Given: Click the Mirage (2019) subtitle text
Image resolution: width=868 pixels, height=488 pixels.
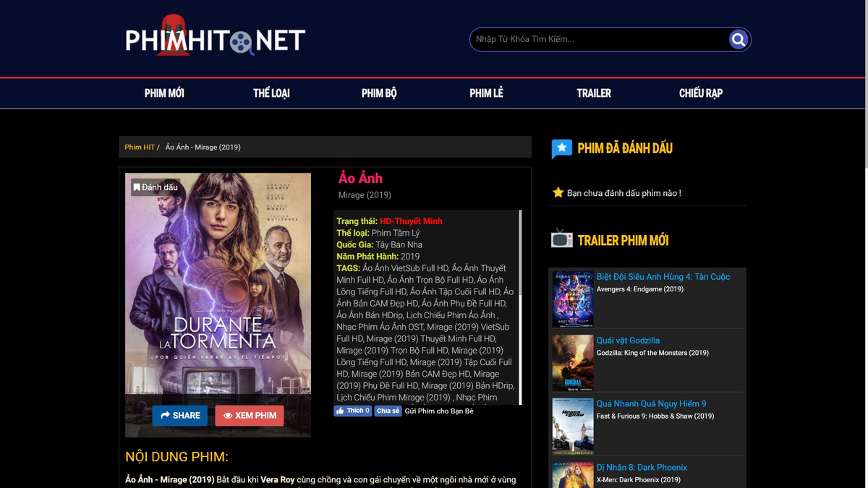Looking at the screenshot, I should click(x=365, y=195).
